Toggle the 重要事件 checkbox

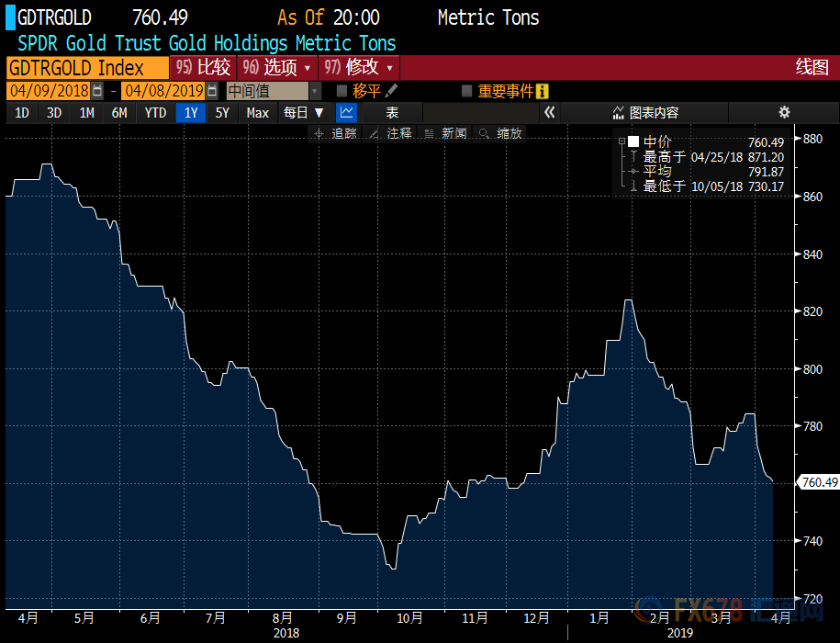pyautogui.click(x=466, y=91)
